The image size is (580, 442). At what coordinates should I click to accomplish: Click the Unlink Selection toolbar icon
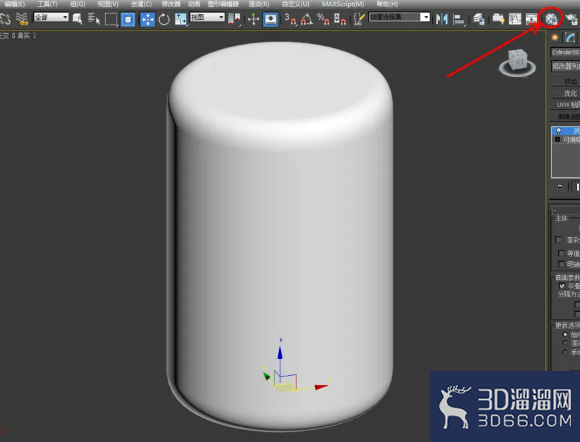click(x=5, y=18)
